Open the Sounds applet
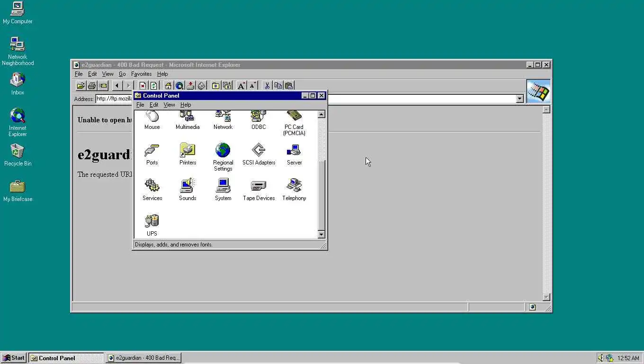The height and width of the screenshot is (364, 644). [188, 190]
